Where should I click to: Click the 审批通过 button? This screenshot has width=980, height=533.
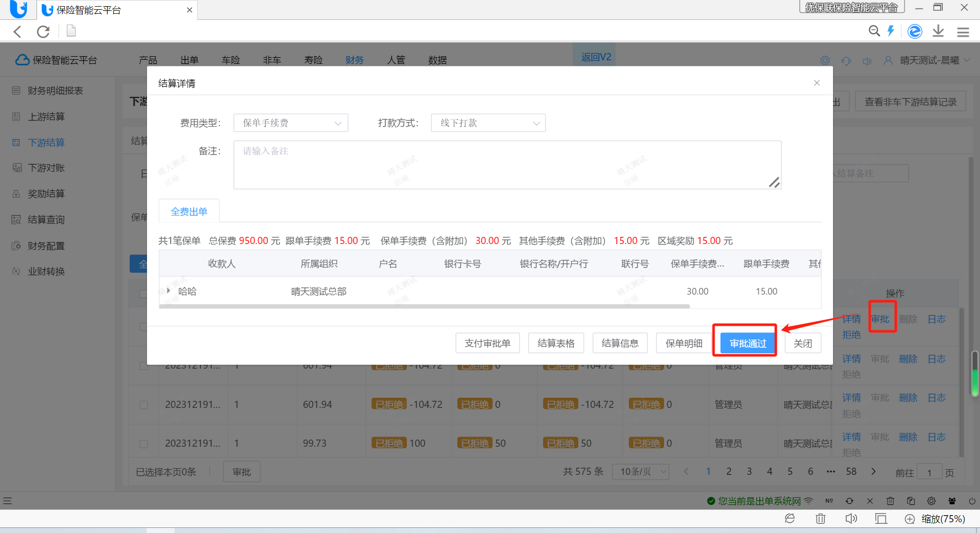(748, 344)
